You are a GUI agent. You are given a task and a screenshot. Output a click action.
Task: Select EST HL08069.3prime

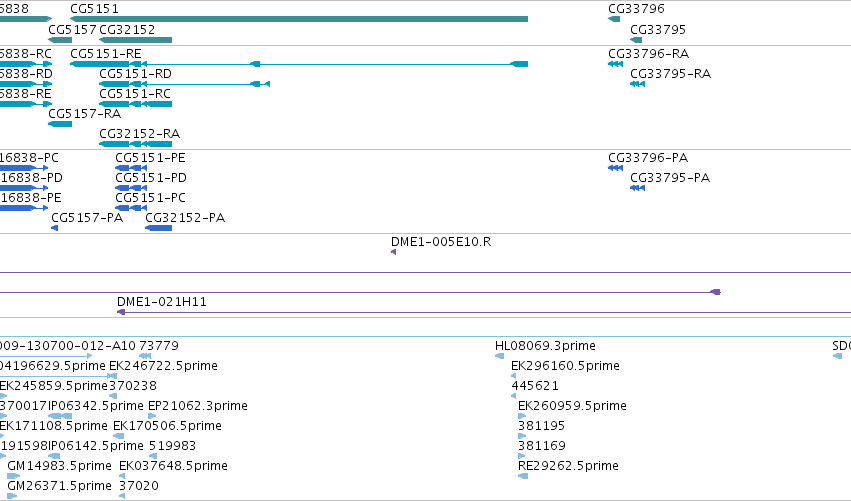[545, 346]
